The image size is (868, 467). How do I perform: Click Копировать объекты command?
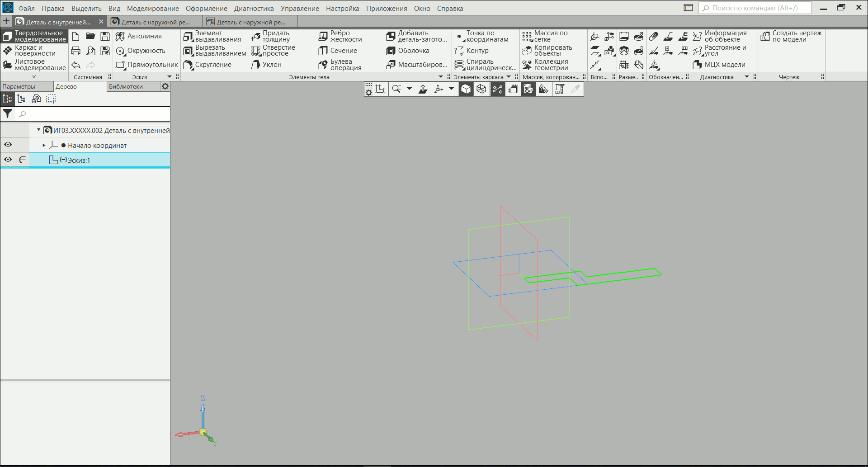click(547, 51)
